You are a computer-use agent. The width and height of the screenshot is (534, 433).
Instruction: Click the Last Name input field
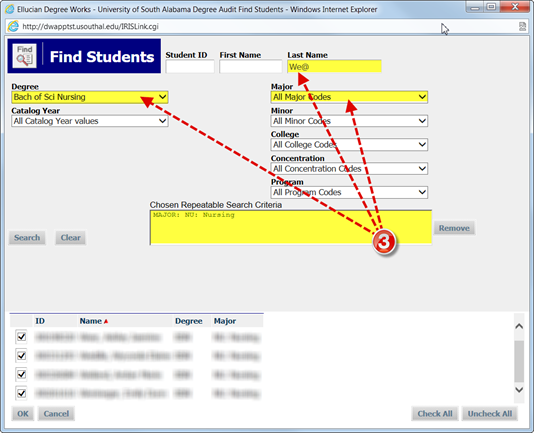pos(334,66)
